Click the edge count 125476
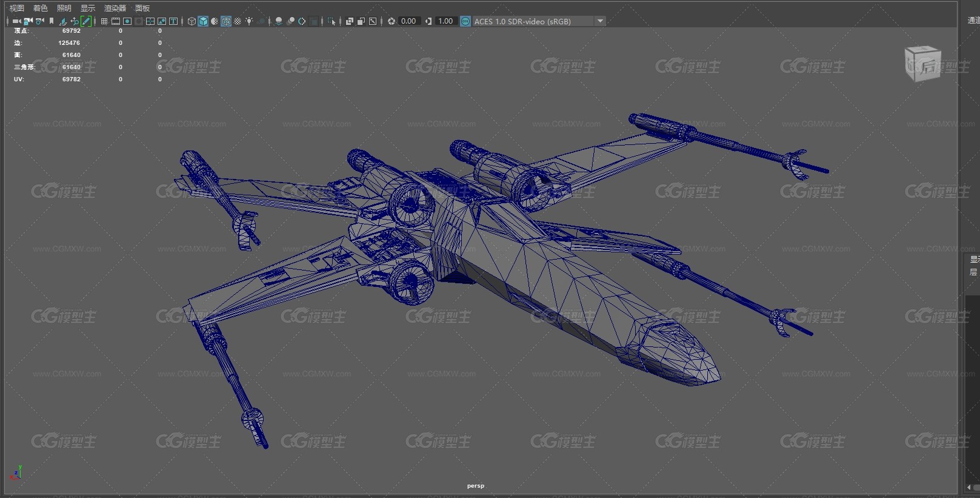This screenshot has height=498, width=980. tap(69, 43)
